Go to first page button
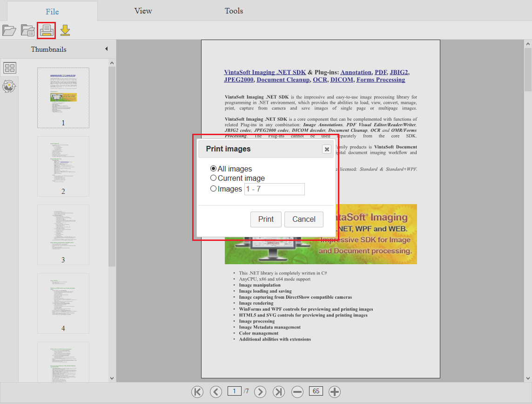The image size is (532, 404). pos(197,392)
